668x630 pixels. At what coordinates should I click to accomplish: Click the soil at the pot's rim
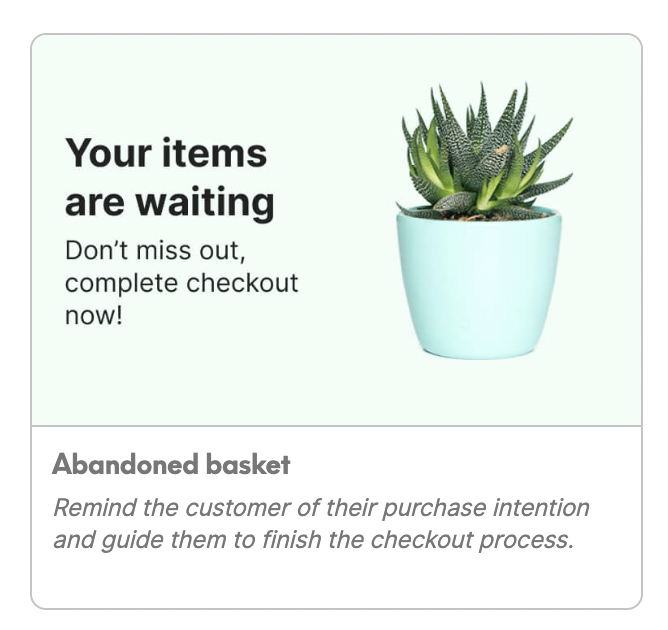pyautogui.click(x=478, y=213)
